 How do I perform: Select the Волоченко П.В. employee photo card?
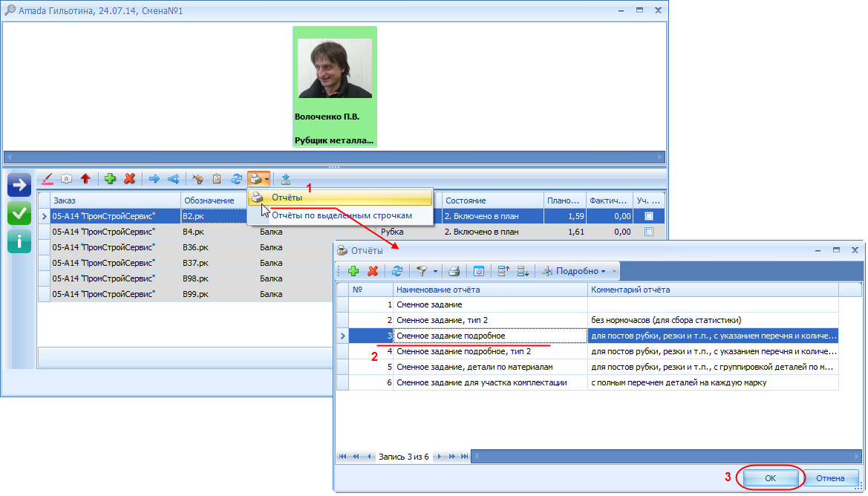click(x=335, y=87)
